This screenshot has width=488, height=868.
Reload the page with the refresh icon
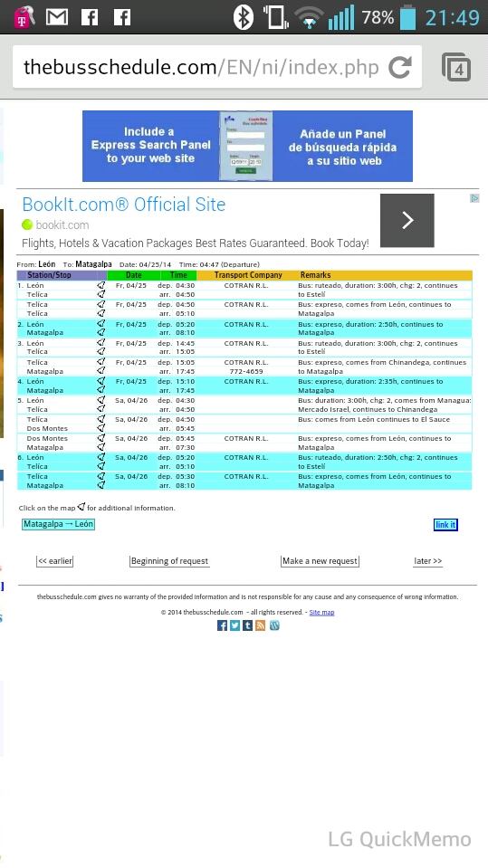click(x=399, y=68)
